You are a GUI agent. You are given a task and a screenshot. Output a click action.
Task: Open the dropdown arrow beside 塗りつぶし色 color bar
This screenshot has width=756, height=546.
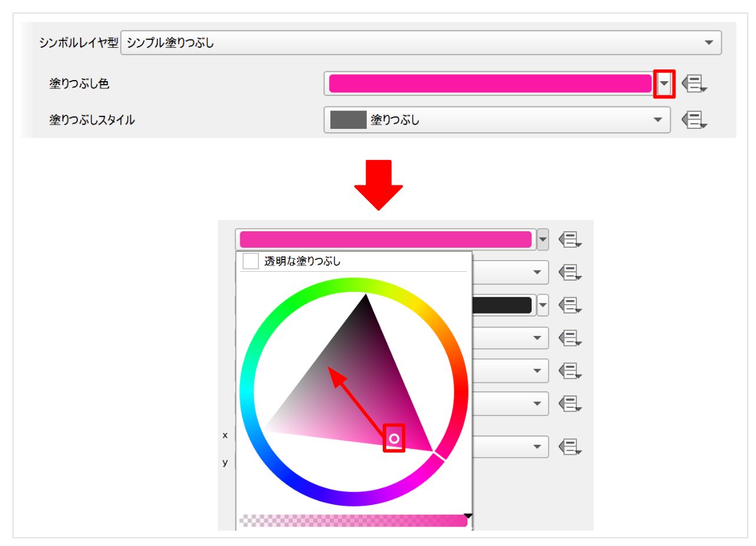coord(664,84)
